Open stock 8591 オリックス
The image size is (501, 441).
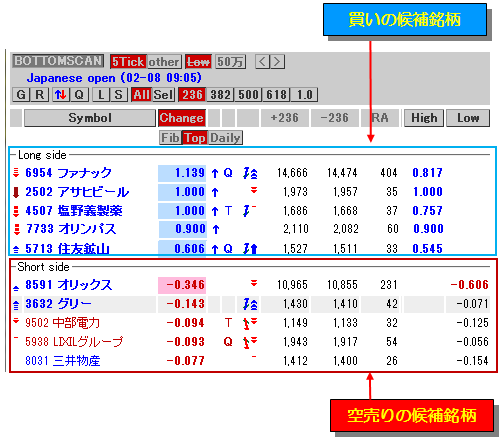(x=69, y=285)
